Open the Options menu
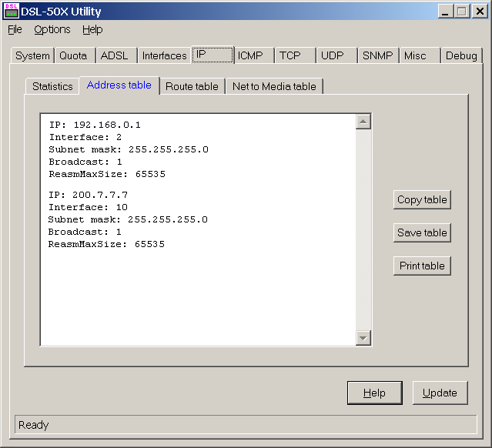Viewport: 492px width, 448px height. point(52,29)
